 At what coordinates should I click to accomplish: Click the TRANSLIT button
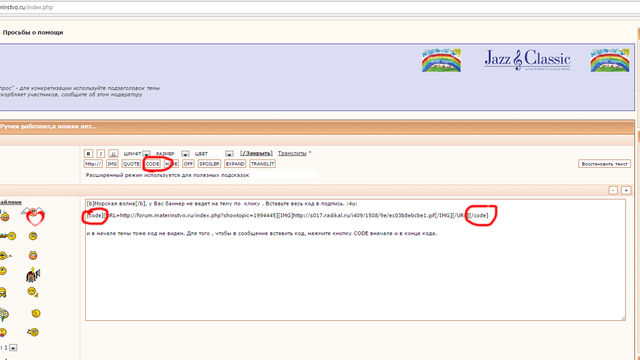coord(262,164)
